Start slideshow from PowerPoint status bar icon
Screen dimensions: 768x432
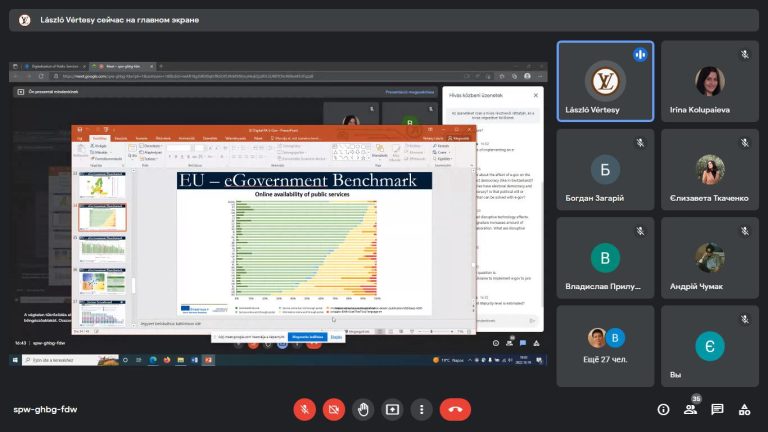click(411, 332)
